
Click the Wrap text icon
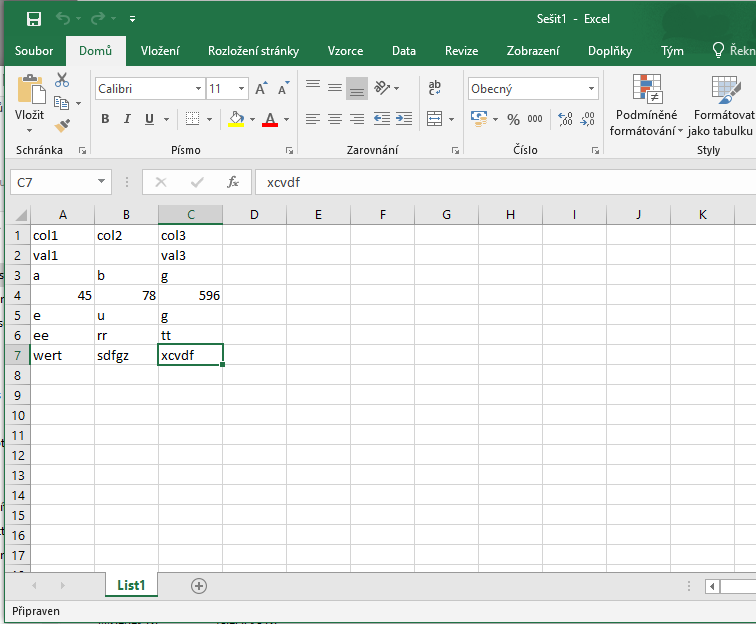435,89
